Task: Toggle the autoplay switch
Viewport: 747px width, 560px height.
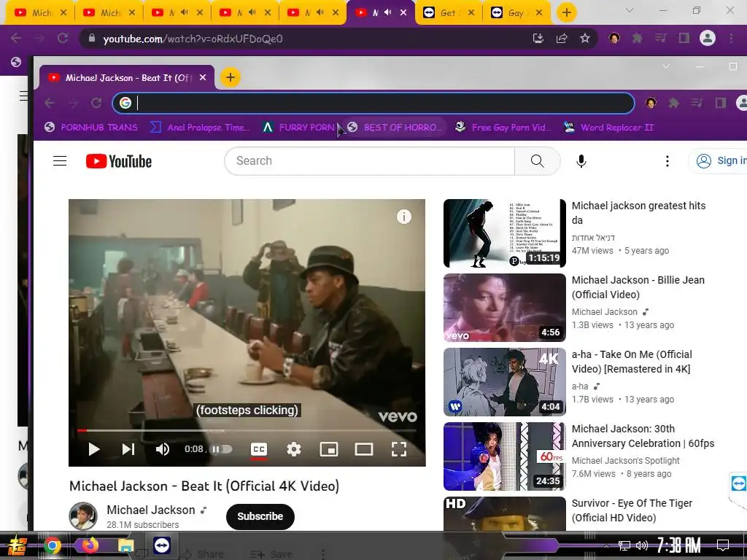Action: (x=221, y=449)
